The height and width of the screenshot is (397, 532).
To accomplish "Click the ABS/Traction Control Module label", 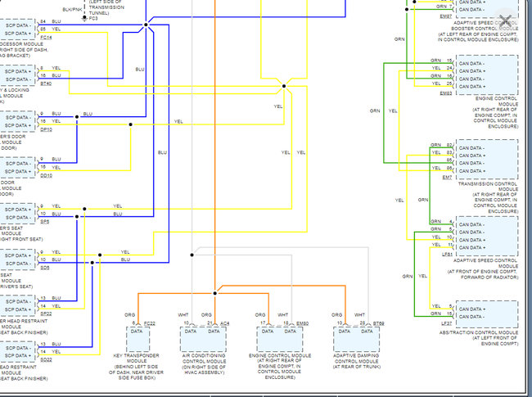I will point(479,338).
